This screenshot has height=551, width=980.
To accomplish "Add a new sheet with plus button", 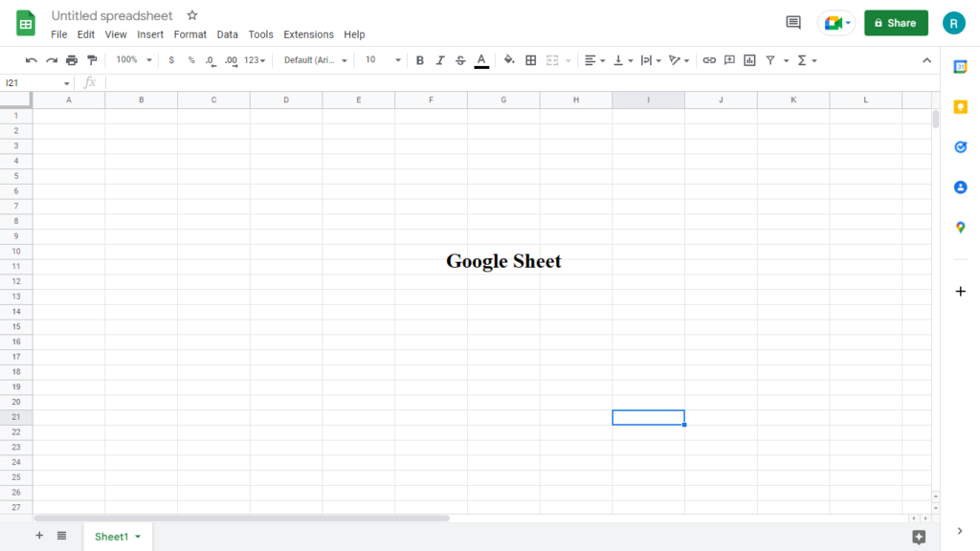I will pos(39,536).
